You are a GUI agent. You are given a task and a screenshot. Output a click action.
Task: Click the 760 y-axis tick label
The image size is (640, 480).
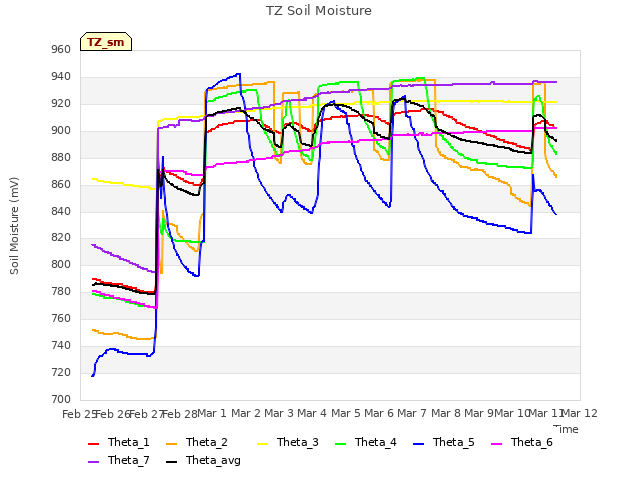point(61,318)
